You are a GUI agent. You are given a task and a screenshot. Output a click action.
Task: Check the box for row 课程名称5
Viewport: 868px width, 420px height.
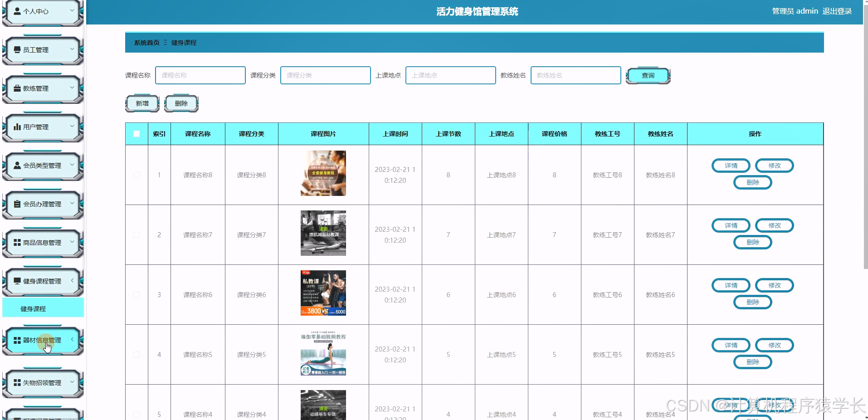[137, 355]
